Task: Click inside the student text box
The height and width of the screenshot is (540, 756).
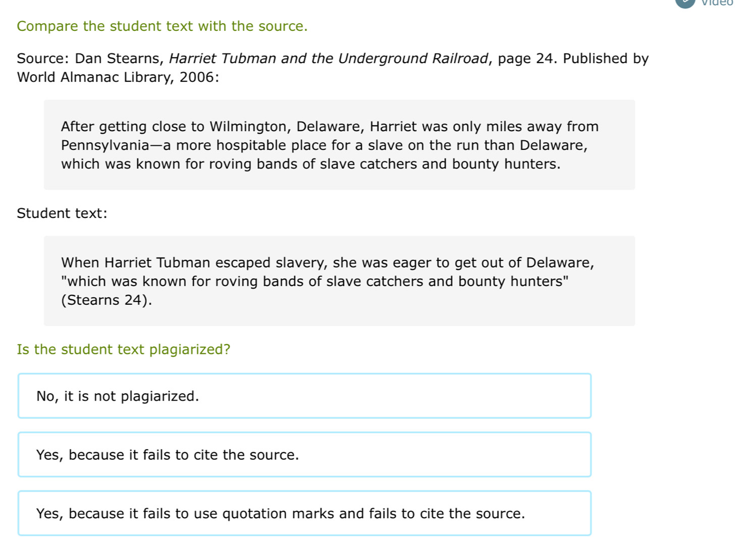Action: click(x=339, y=281)
